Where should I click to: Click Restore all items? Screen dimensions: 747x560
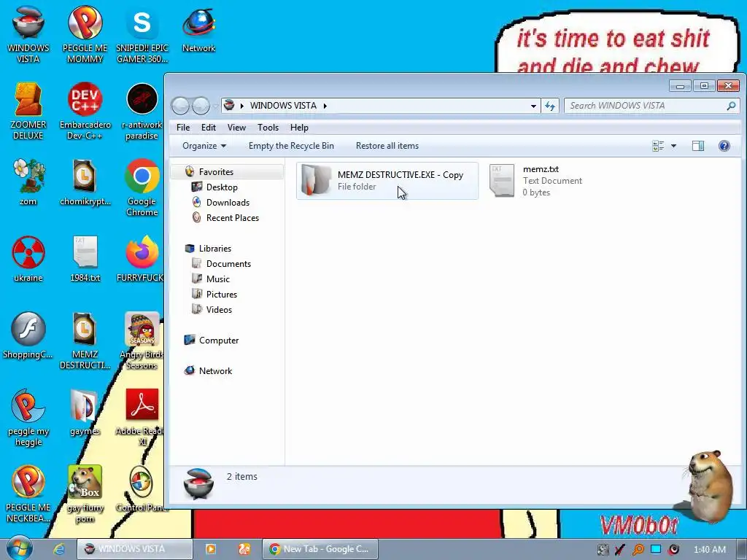click(387, 146)
